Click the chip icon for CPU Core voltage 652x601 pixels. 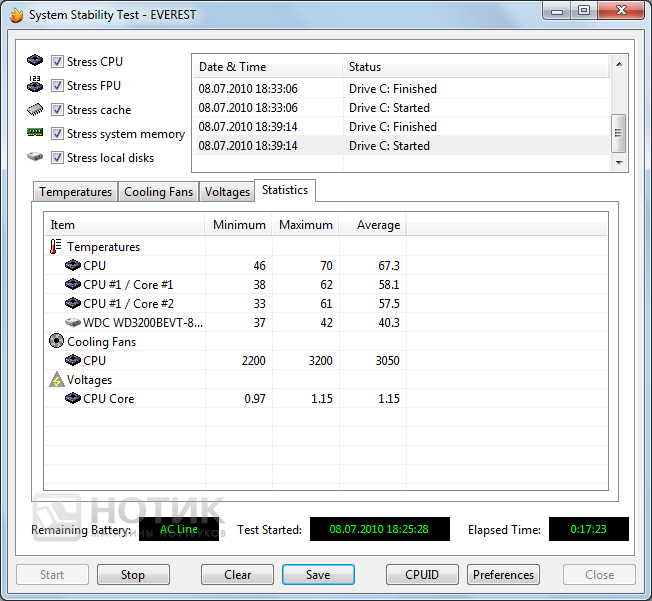tap(73, 398)
